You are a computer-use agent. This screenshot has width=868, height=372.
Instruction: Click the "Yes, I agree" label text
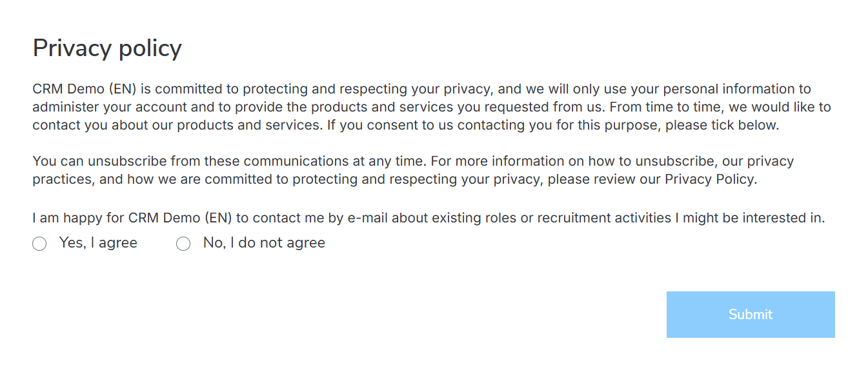(x=98, y=243)
